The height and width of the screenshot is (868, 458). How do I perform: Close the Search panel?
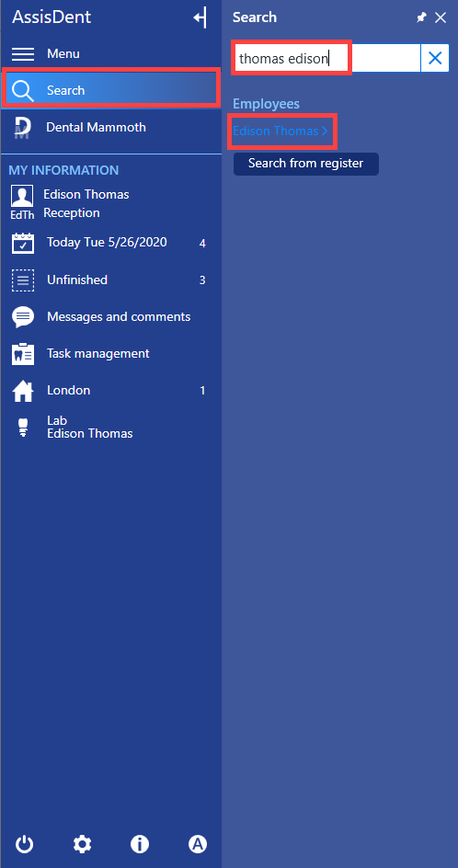pyautogui.click(x=441, y=17)
